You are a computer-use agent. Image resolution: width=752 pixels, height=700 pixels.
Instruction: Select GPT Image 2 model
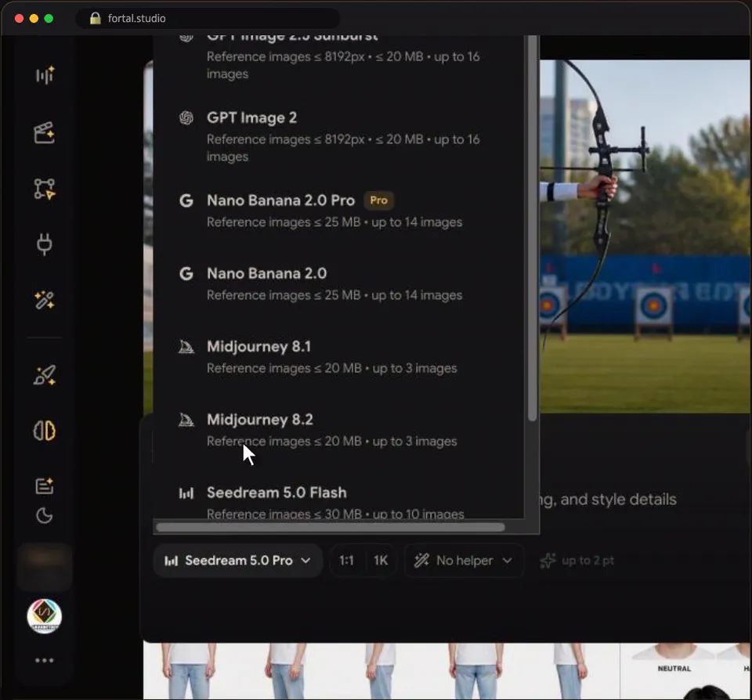338,136
